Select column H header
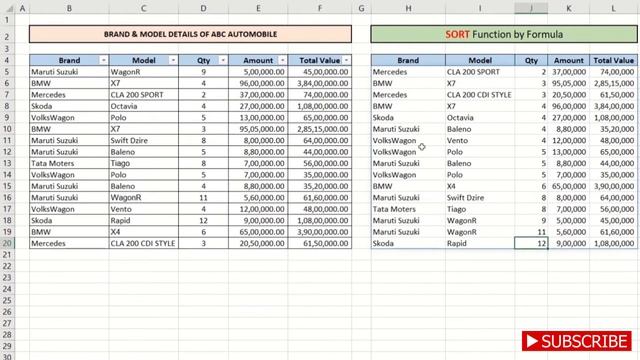 408,8
